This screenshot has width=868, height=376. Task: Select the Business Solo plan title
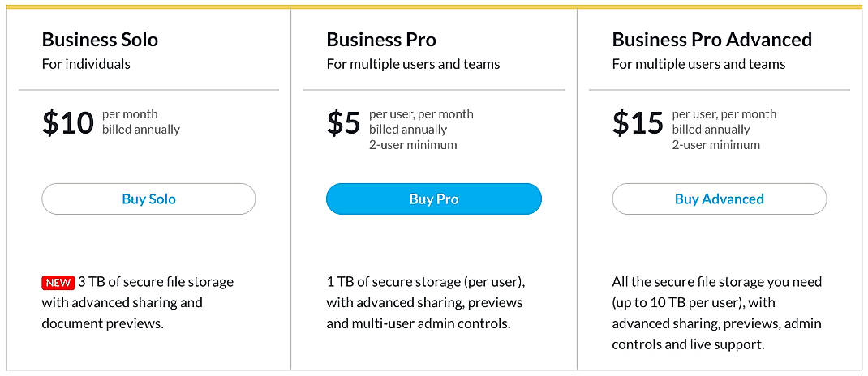[100, 40]
